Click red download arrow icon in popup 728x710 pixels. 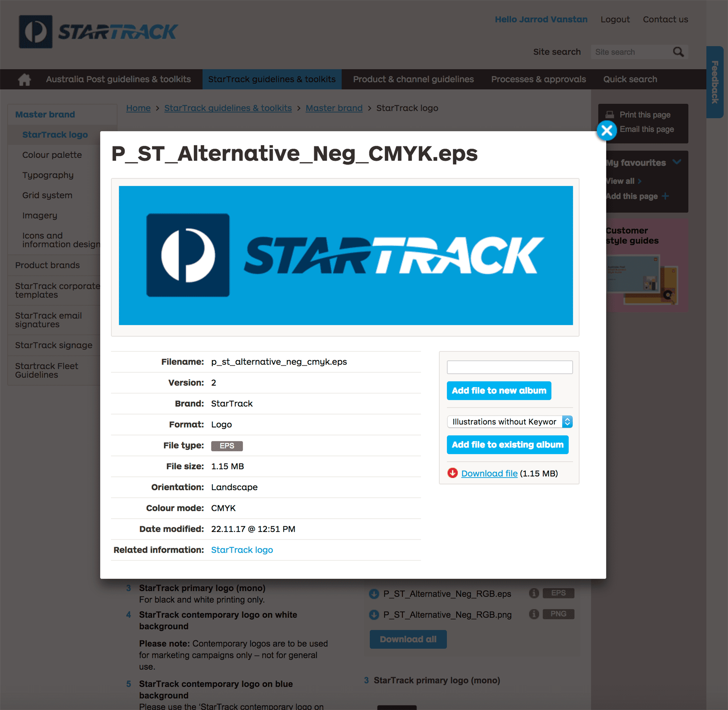coord(452,473)
